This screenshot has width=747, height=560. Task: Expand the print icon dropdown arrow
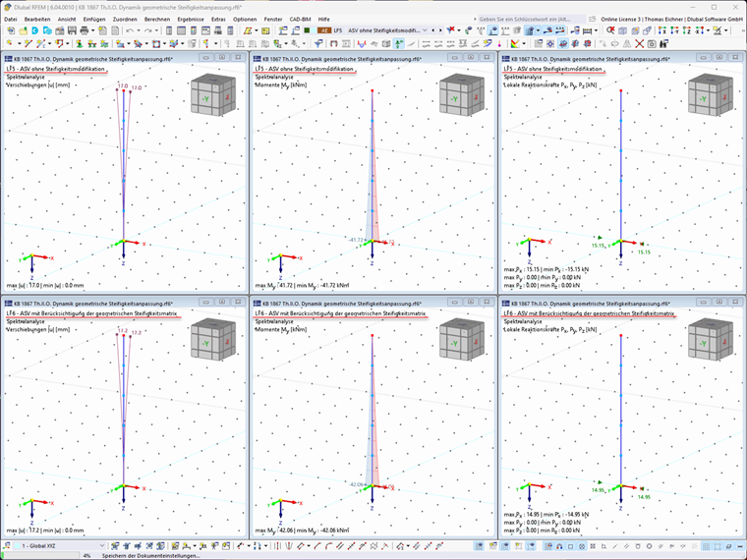pyautogui.click(x=92, y=30)
